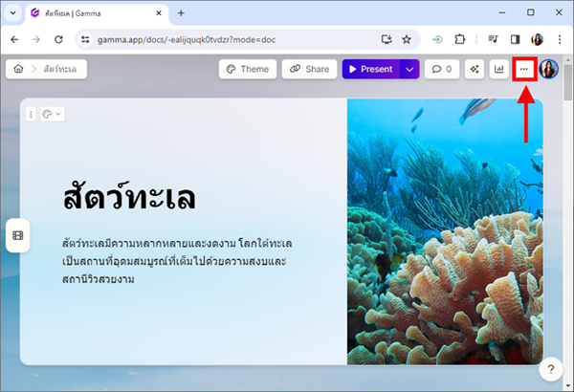Click the สัตว์ทะเล breadcrumb title
This screenshot has width=574, height=392.
click(60, 69)
